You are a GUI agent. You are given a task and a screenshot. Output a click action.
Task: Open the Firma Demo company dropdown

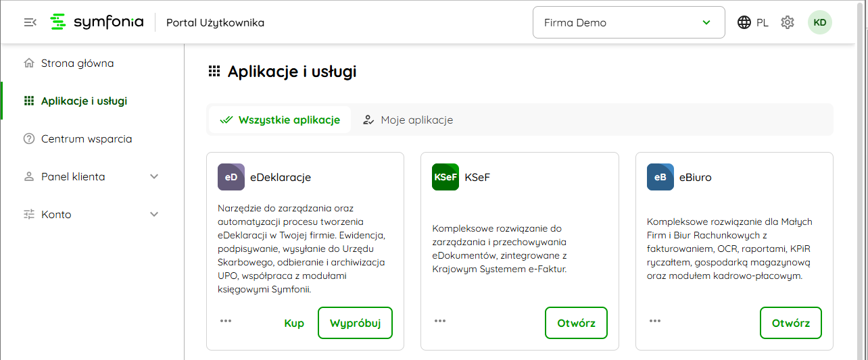(628, 22)
